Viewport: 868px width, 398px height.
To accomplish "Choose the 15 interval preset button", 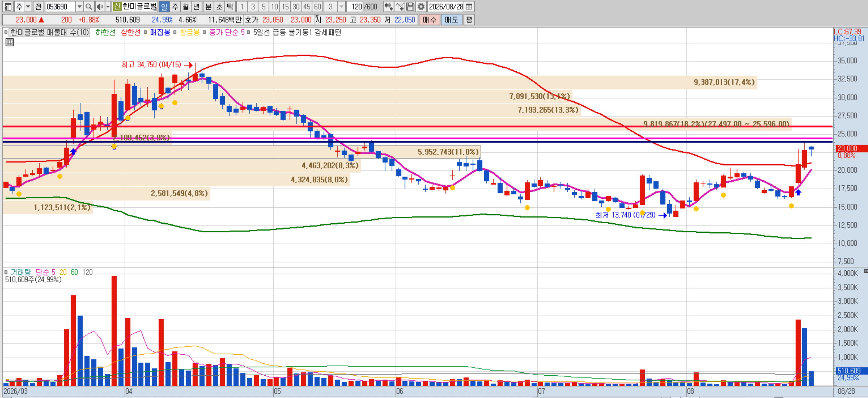I will click(x=285, y=6).
